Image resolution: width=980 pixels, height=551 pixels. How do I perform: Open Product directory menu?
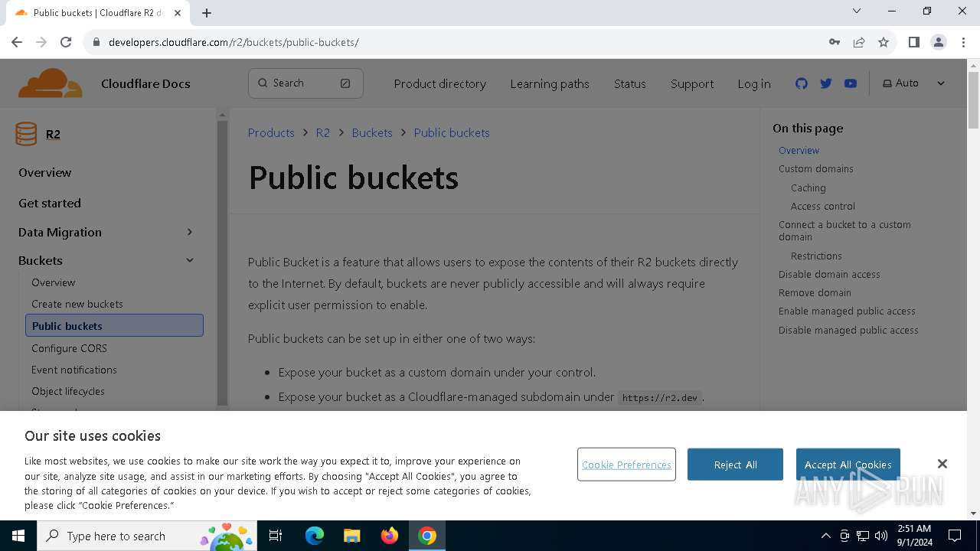pyautogui.click(x=440, y=84)
